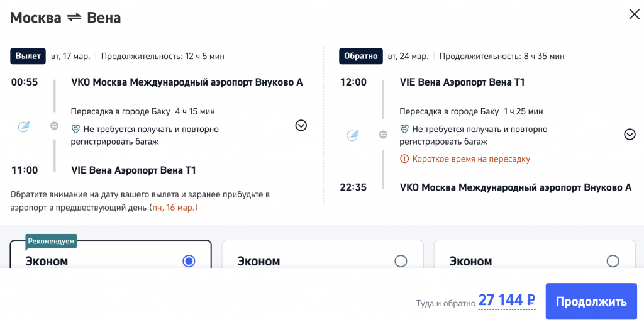This screenshot has width=644, height=322.
Task: Select the recommended Эконом fare radio button
Action: pos(189,261)
